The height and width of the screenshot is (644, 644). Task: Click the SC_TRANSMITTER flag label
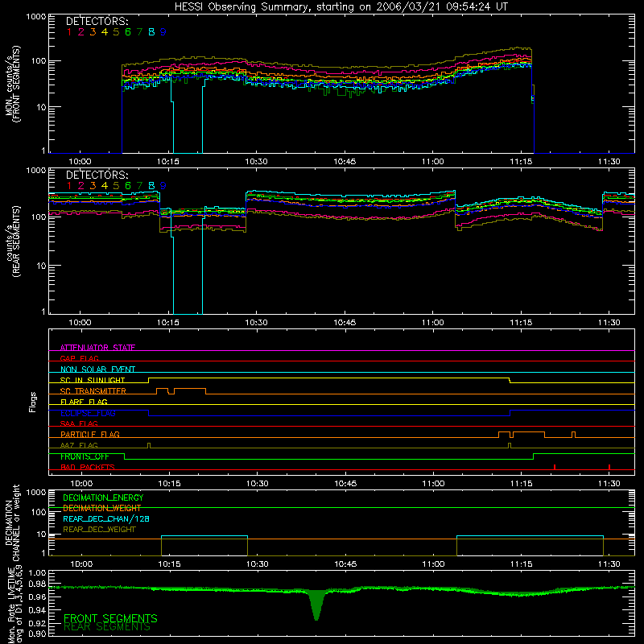93,390
